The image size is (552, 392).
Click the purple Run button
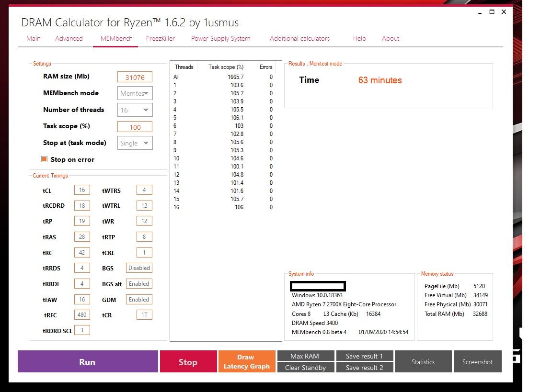click(88, 361)
